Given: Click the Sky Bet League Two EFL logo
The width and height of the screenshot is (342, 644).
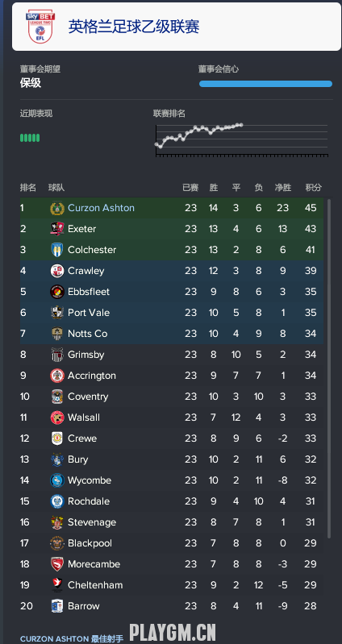Looking at the screenshot, I should [x=40, y=27].
